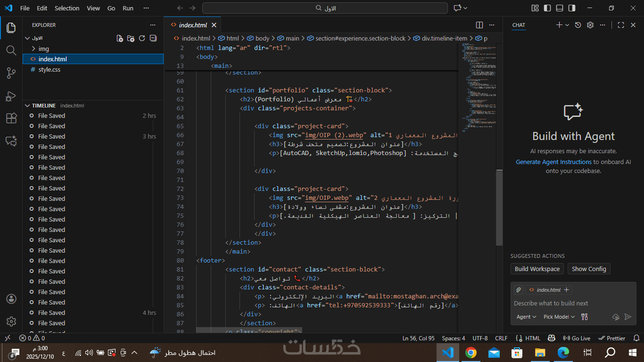Screen dimensions: 644x362
Task: Open the Source Control view
Action: pyautogui.click(x=11, y=73)
